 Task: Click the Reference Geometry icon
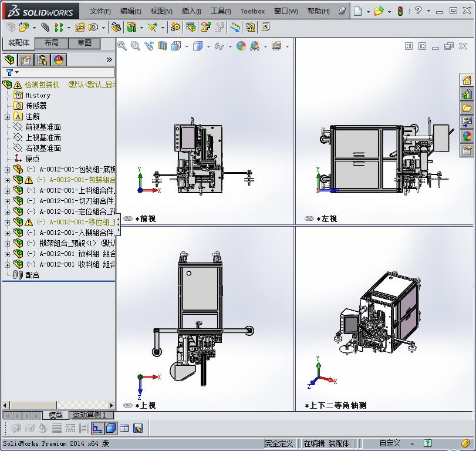[153, 28]
